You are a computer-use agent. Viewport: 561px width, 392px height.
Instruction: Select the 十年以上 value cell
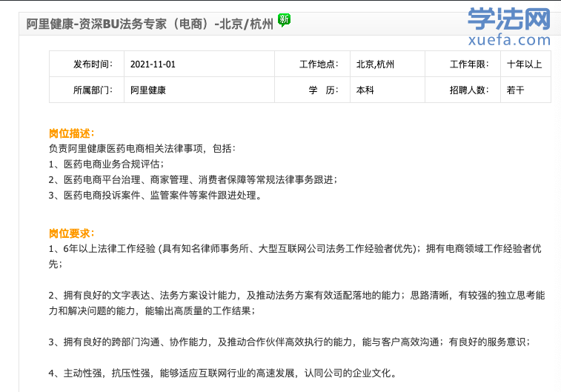point(525,64)
